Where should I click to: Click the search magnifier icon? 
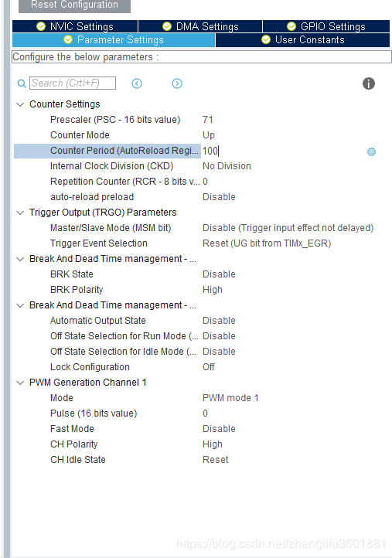click(x=22, y=83)
